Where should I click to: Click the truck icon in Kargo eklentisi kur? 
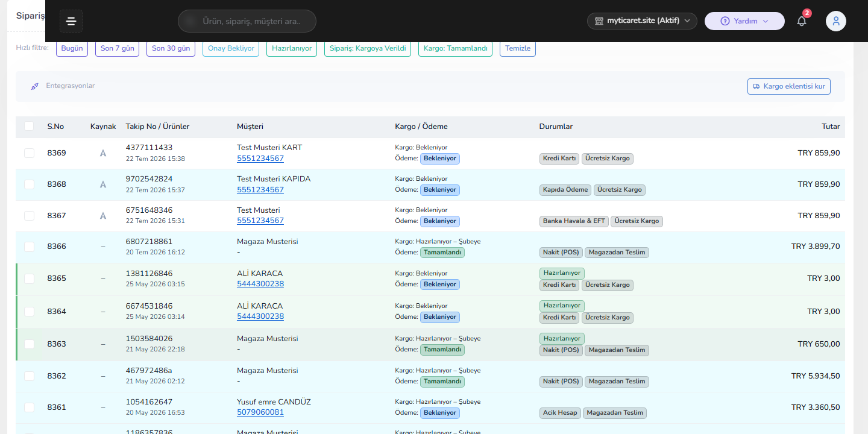[x=756, y=87]
